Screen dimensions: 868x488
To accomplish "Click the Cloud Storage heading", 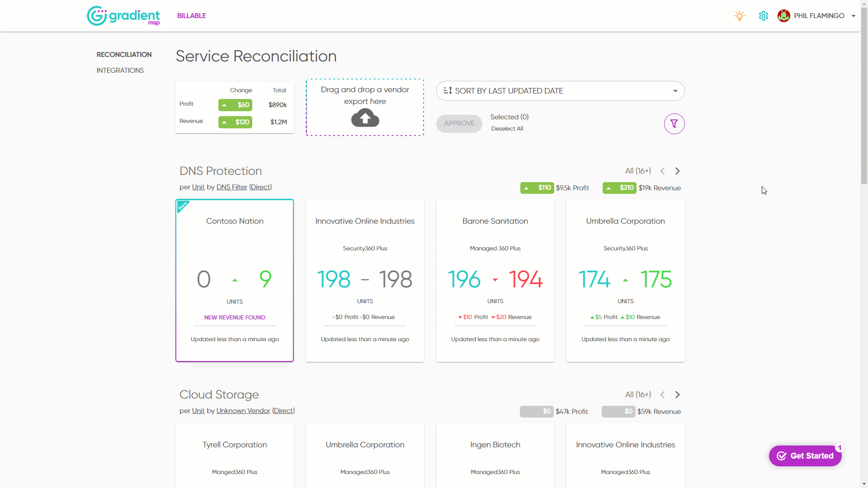I will [x=219, y=395].
